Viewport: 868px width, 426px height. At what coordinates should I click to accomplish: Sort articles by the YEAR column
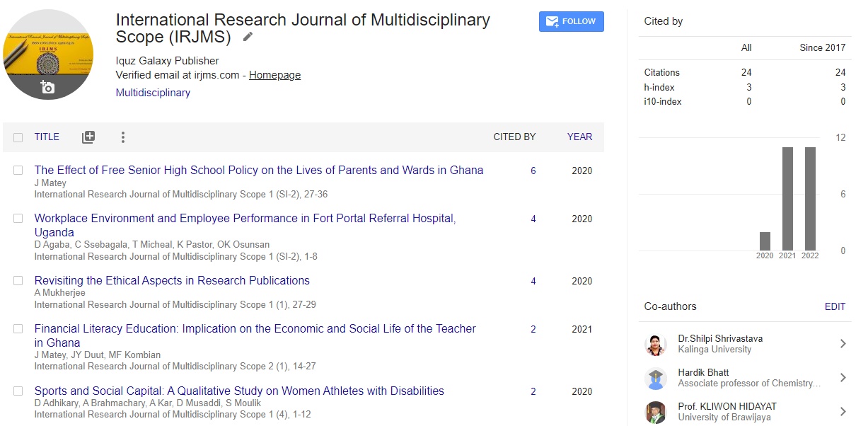pyautogui.click(x=579, y=137)
